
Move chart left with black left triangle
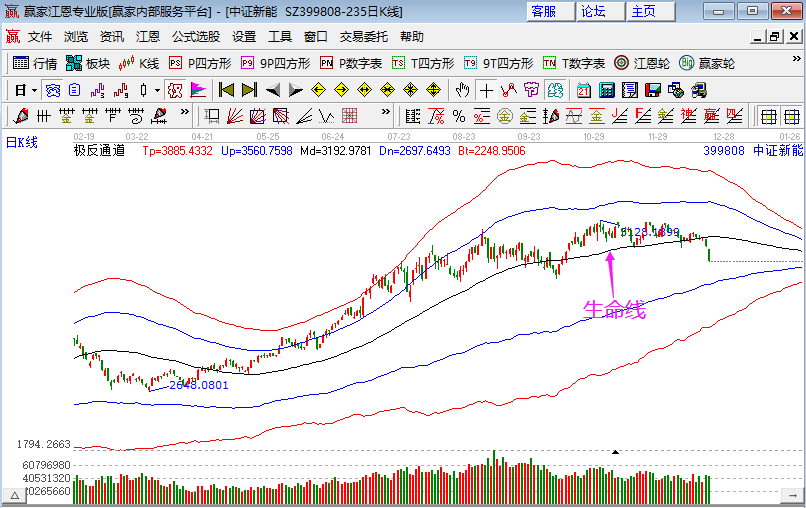(x=272, y=90)
